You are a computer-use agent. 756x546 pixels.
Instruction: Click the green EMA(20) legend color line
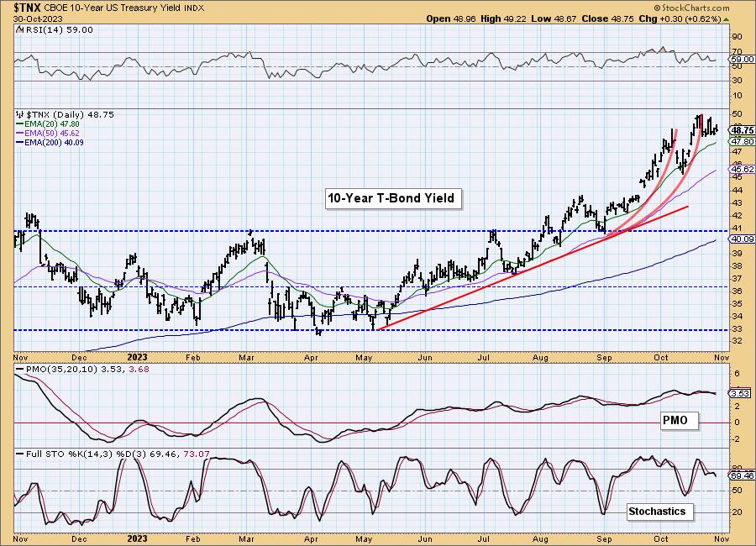pyautogui.click(x=20, y=124)
